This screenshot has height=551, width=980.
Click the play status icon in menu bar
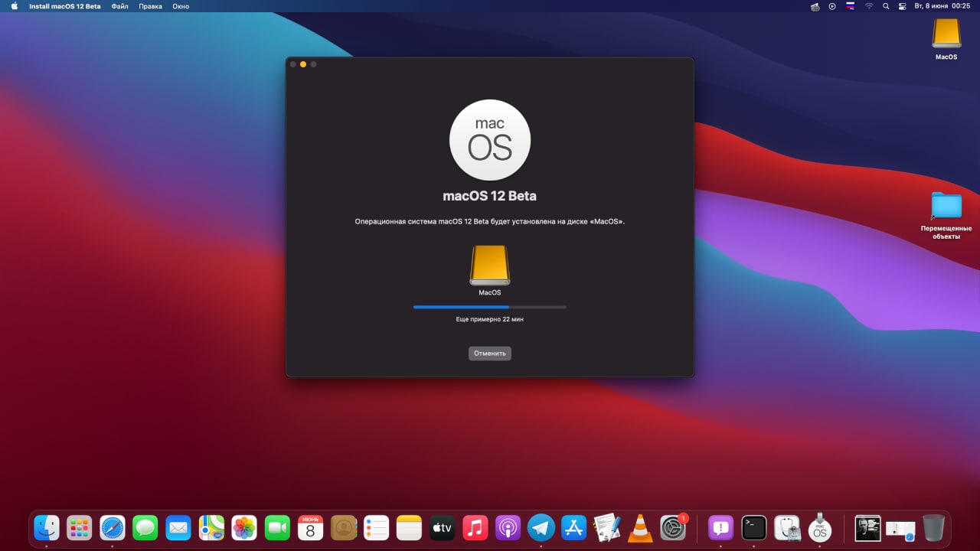pyautogui.click(x=832, y=6)
